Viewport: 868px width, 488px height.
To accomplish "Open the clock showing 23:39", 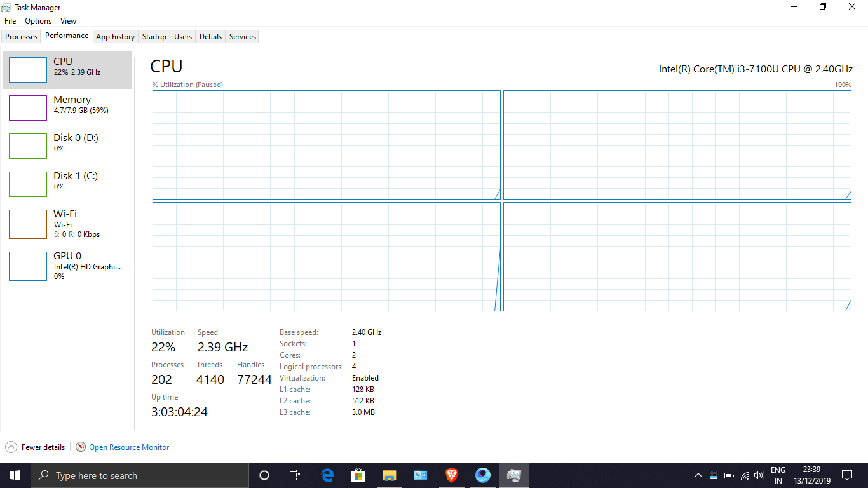I will (811, 475).
